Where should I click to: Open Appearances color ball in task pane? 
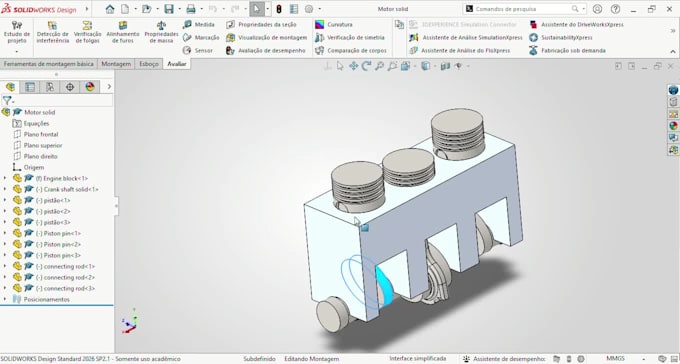[x=673, y=126]
